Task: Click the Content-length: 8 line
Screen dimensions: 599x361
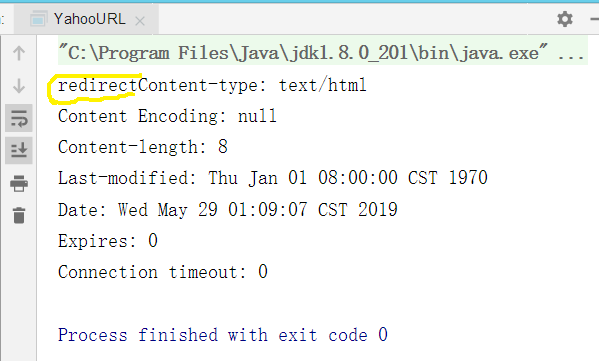Action: point(143,147)
